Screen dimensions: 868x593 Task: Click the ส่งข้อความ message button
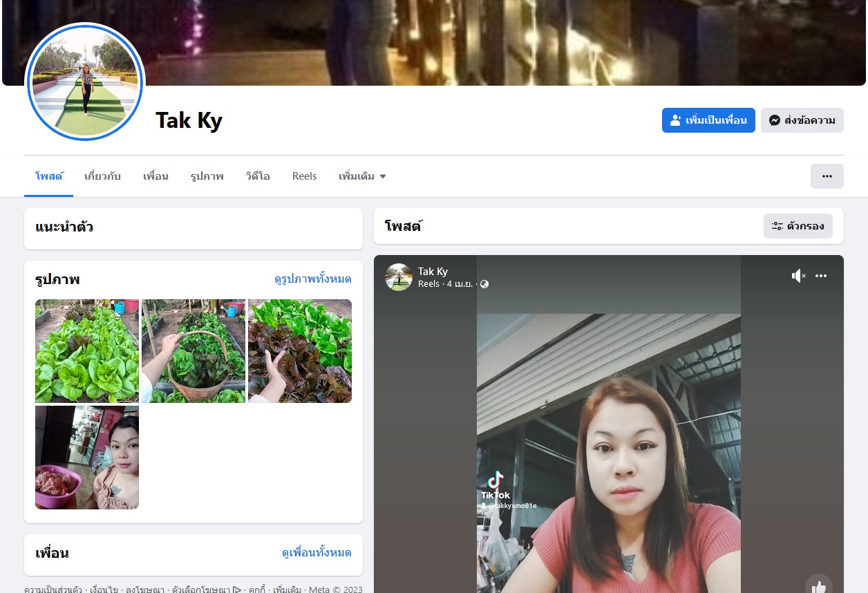pyautogui.click(x=802, y=120)
